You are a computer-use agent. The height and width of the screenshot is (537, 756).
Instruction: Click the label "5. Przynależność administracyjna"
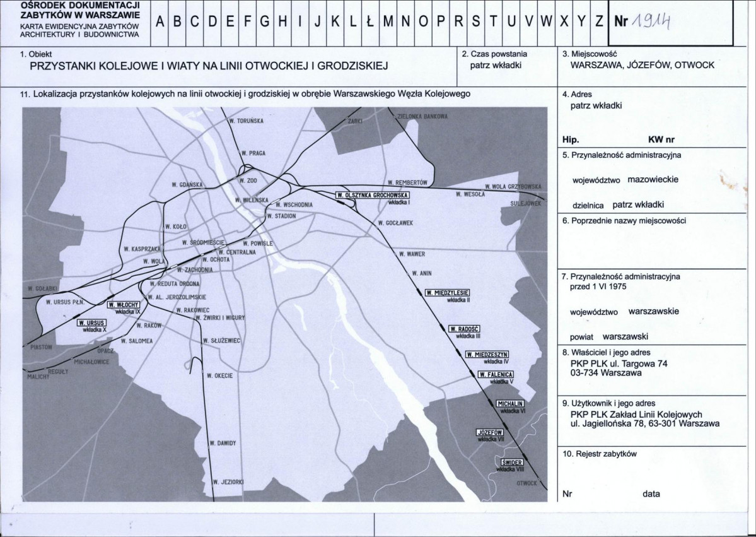coord(622,155)
